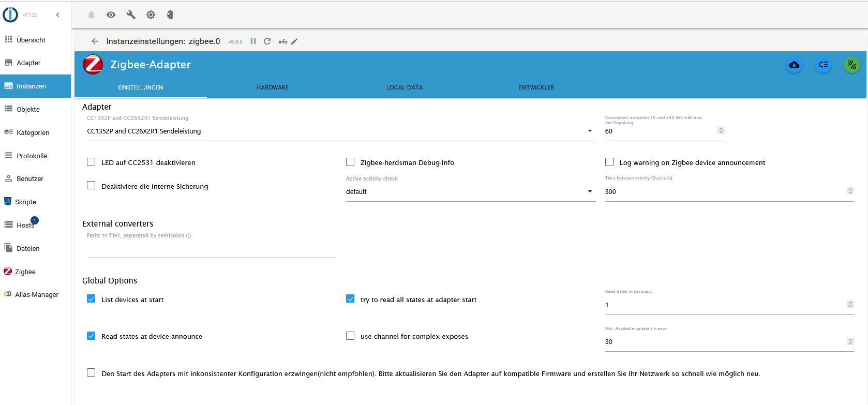Click the eye visibility icon in top toolbar

click(x=111, y=15)
